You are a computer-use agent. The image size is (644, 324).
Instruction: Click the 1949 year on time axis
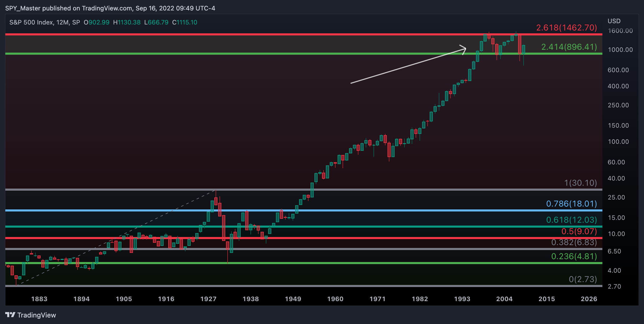pyautogui.click(x=293, y=299)
